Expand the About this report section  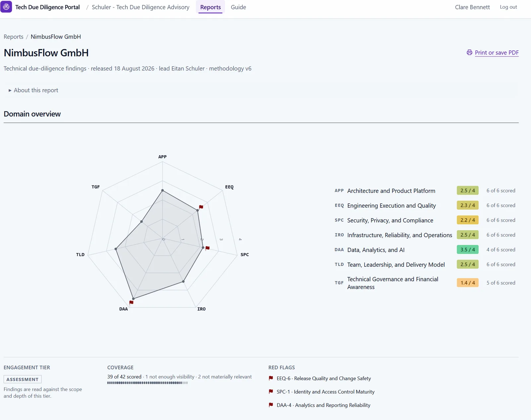click(x=33, y=90)
